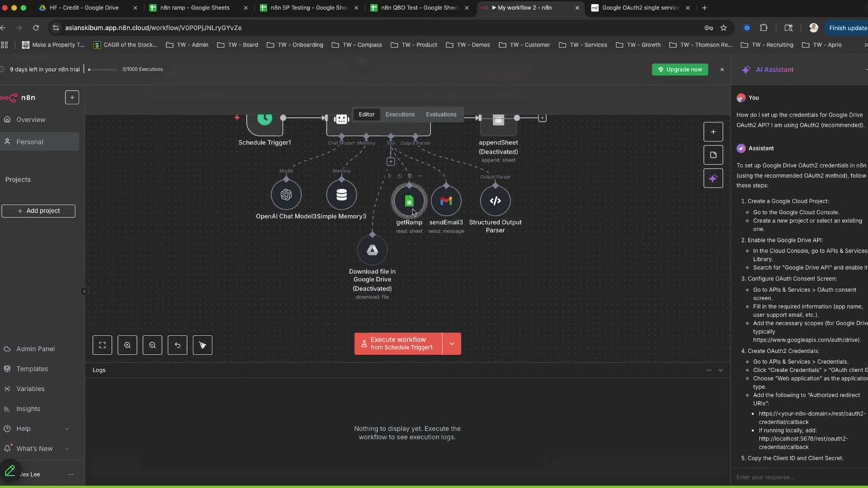
Task: Run the getRamp node with play icon
Action: point(389,176)
